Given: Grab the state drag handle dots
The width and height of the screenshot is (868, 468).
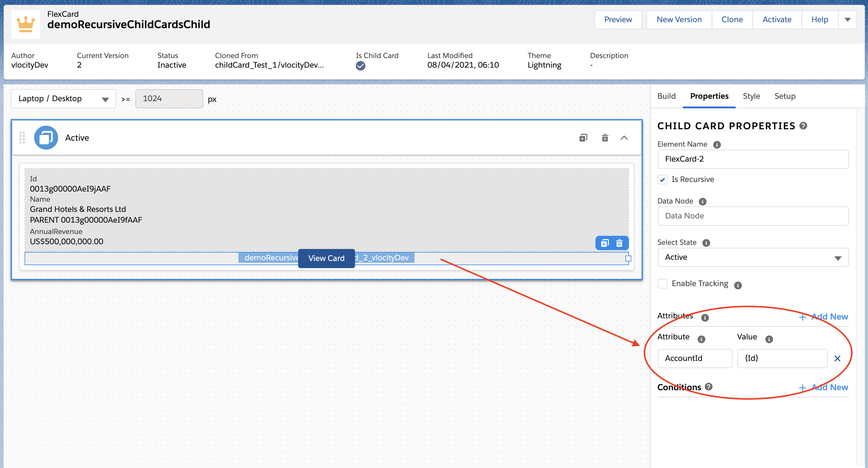Looking at the screenshot, I should click(22, 138).
